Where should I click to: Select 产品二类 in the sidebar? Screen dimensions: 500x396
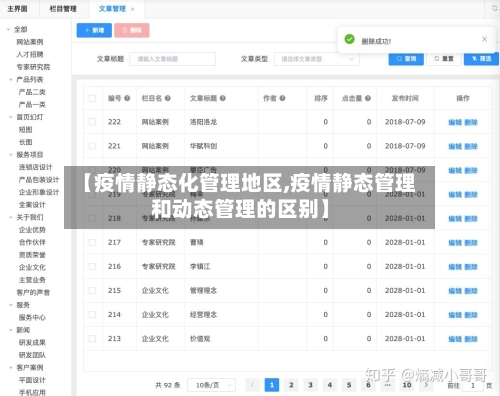32,92
